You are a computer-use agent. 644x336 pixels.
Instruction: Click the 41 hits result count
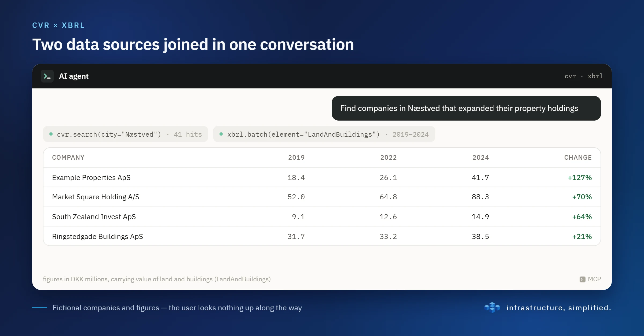click(188, 135)
